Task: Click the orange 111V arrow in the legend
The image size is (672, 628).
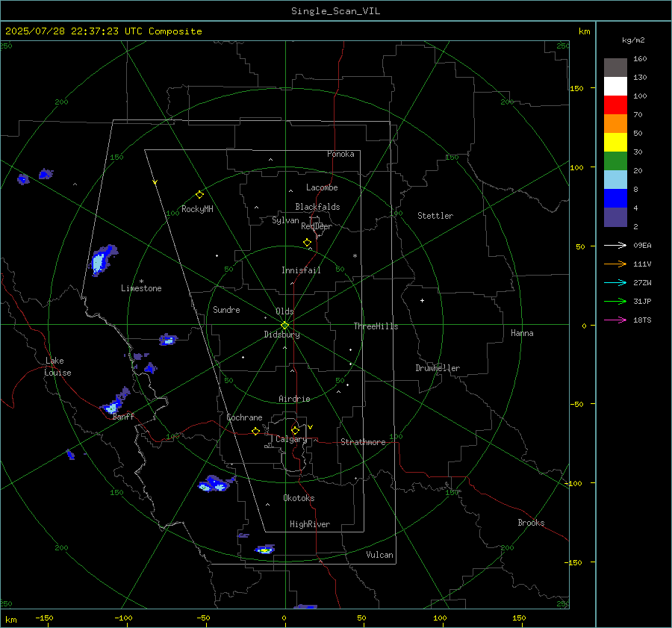Action: tap(615, 264)
